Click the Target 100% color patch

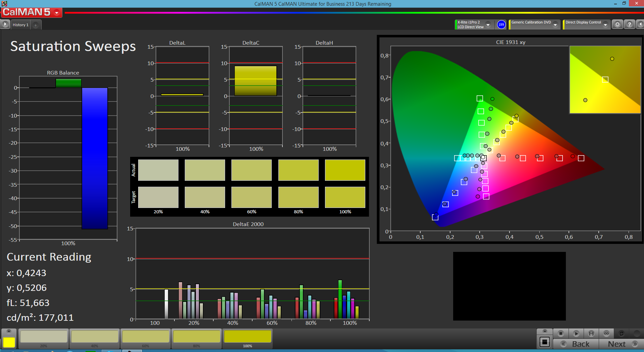pos(345,197)
